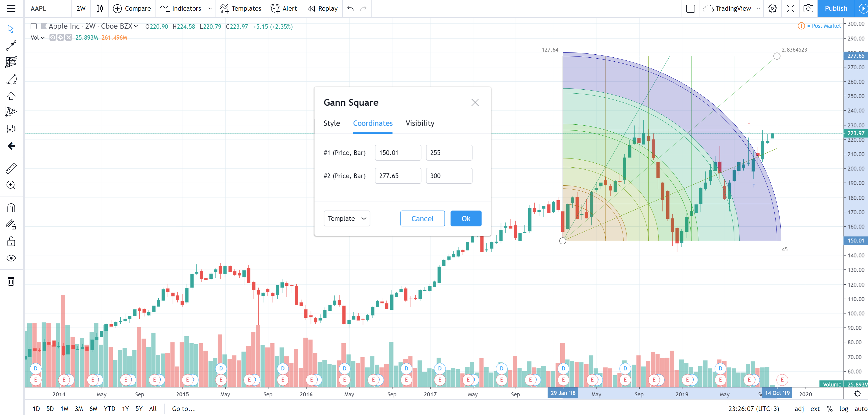Toggle log scale at bottom right

point(843,409)
